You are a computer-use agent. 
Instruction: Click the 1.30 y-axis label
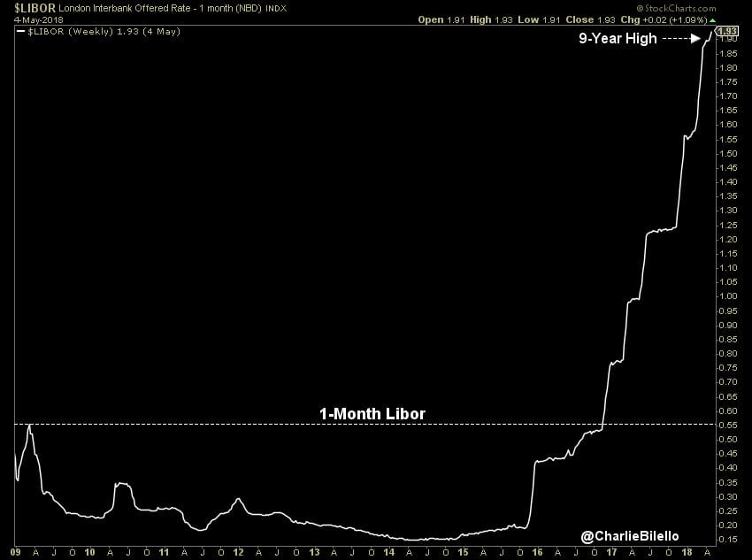pos(728,211)
